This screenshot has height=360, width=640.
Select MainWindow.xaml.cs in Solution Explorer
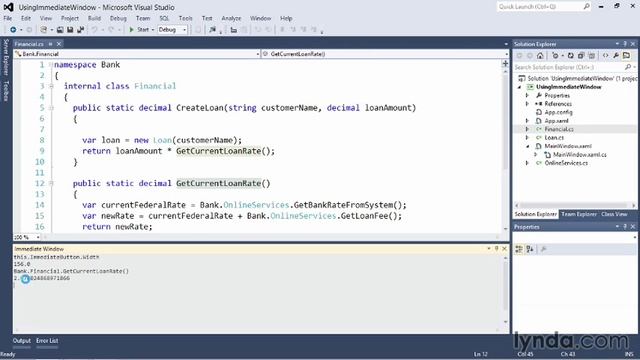pos(580,155)
